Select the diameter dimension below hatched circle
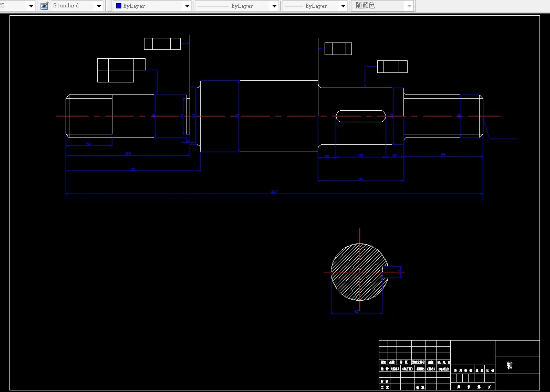 pyautogui.click(x=357, y=311)
